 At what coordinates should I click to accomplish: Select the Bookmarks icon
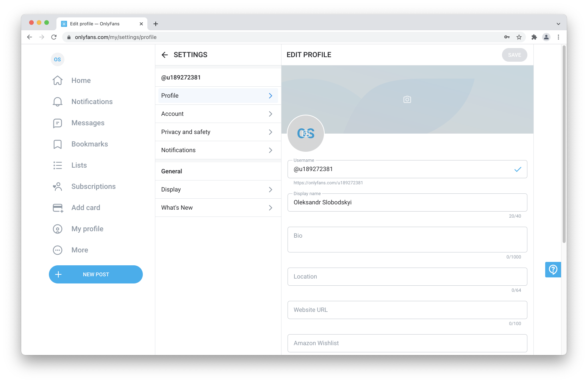(x=58, y=144)
